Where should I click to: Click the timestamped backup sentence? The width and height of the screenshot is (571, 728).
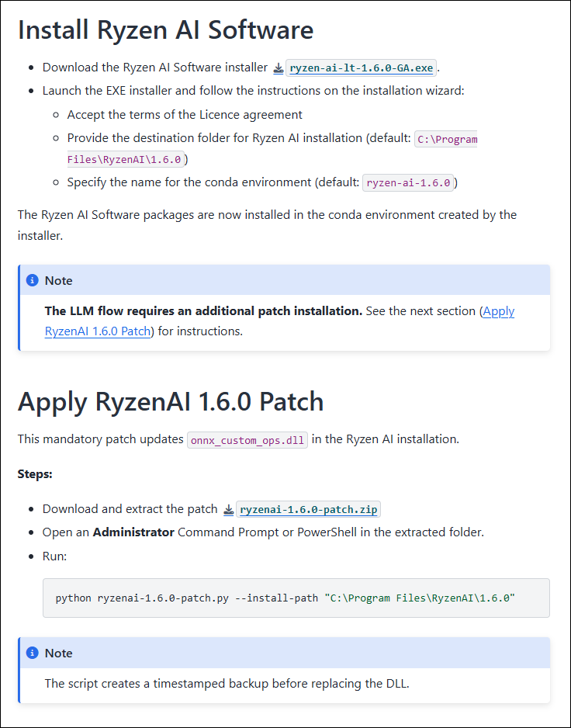point(226,683)
